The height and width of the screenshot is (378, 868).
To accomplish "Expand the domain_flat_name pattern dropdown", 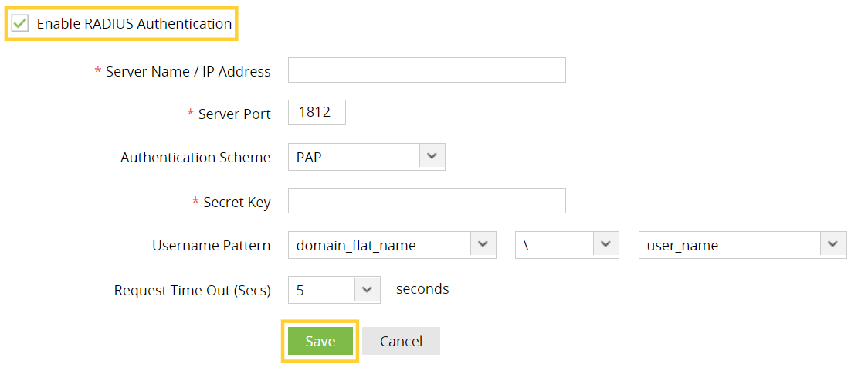I will tap(392, 245).
